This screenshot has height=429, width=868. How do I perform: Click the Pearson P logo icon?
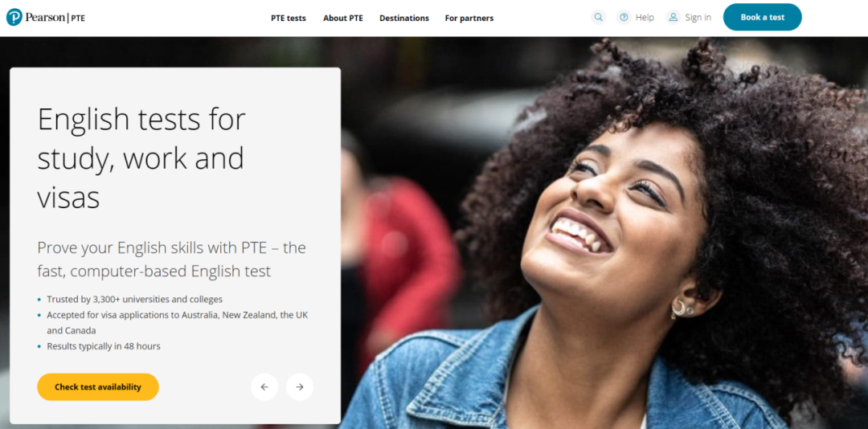[14, 17]
